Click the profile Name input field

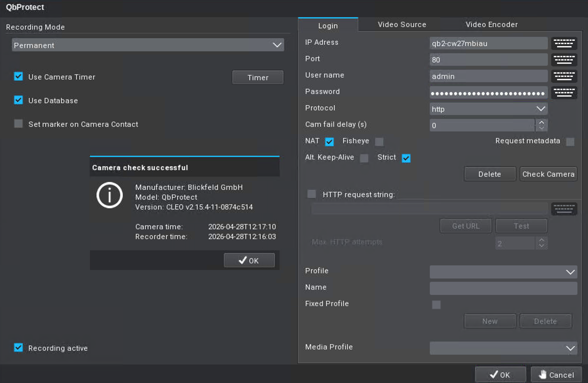point(503,288)
